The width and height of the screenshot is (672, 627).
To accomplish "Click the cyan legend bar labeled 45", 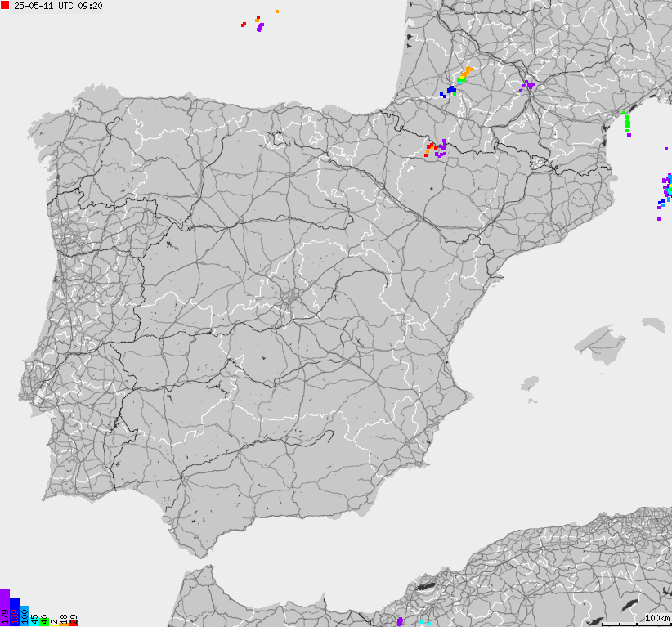I will click(34, 621).
